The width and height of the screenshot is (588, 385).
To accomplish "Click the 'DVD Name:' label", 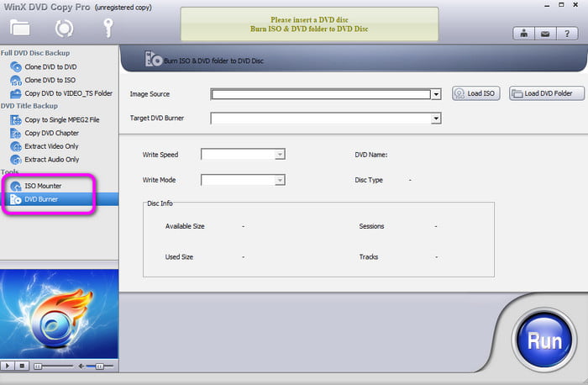I will 371,155.
